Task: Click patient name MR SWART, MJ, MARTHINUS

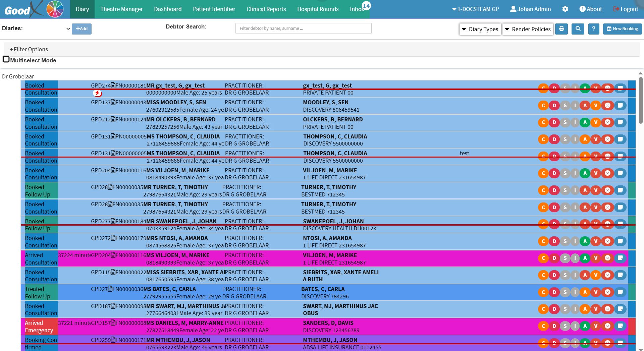Action: pyautogui.click(x=185, y=306)
